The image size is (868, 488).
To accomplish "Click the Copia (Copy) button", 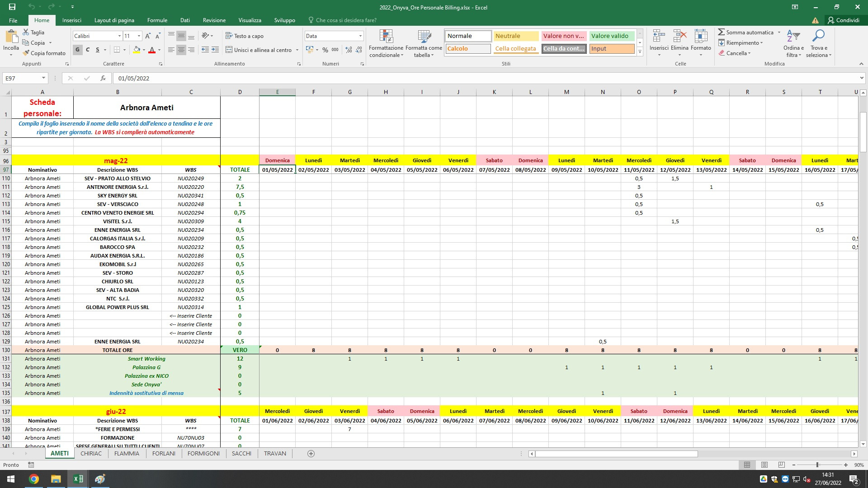I will coord(38,42).
